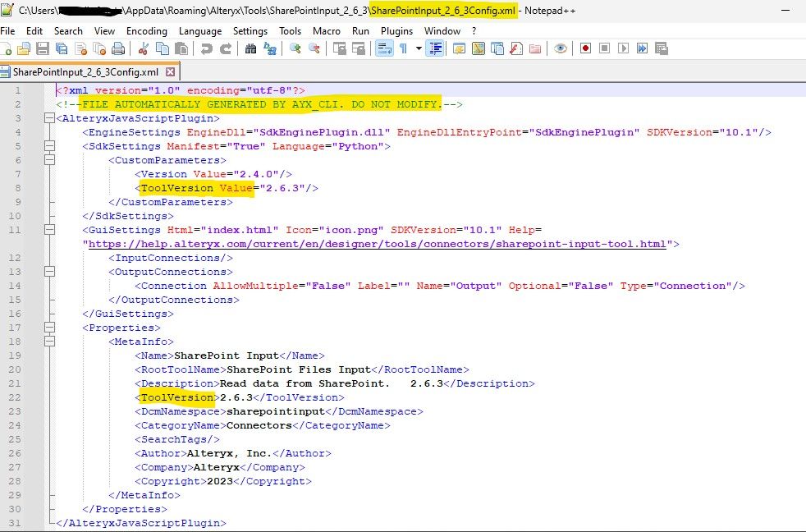
Task: Open the Edit menu
Action: coord(34,31)
